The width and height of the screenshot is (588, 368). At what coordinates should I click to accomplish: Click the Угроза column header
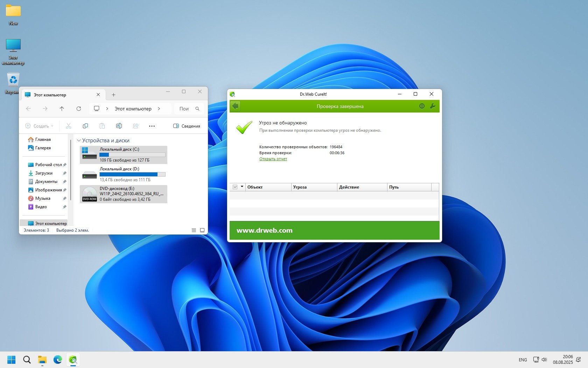tap(314, 187)
